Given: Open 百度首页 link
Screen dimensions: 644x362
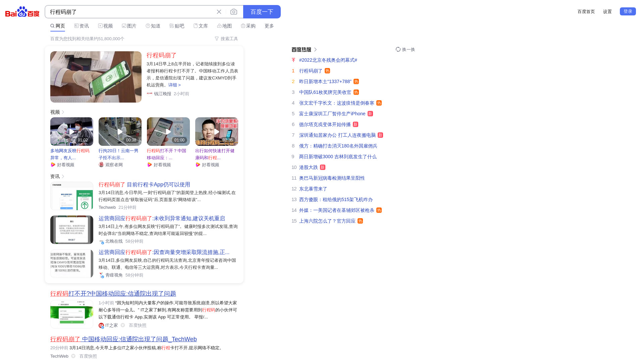Looking at the screenshot, I should [586, 11].
